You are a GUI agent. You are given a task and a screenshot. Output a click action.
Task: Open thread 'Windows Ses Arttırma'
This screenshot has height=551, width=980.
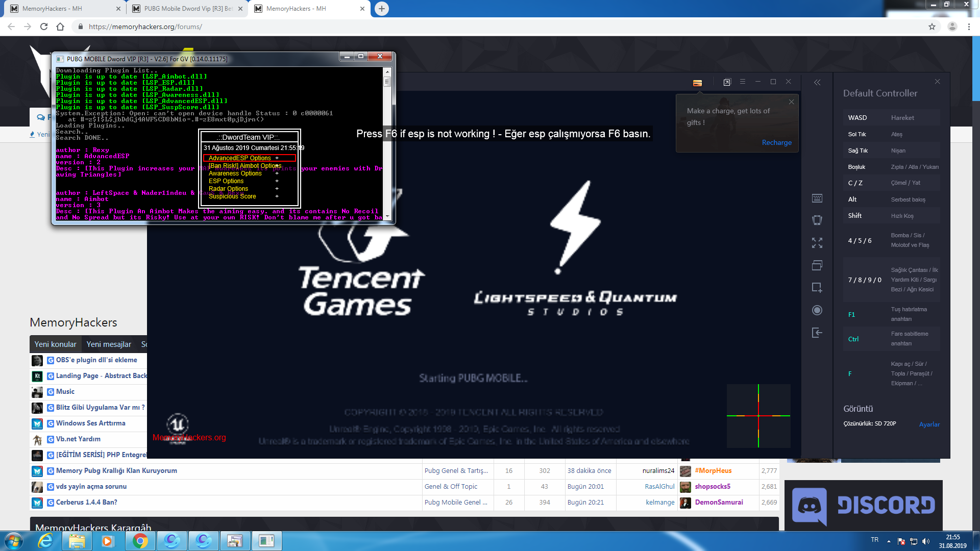tap(90, 423)
